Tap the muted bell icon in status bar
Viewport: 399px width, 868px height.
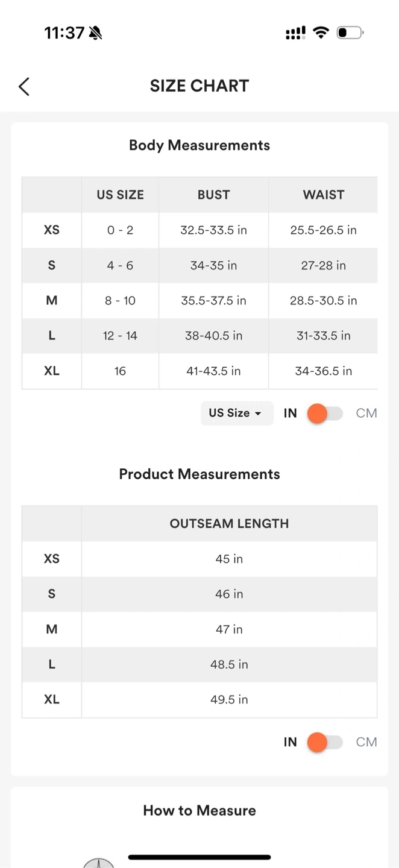coord(95,33)
